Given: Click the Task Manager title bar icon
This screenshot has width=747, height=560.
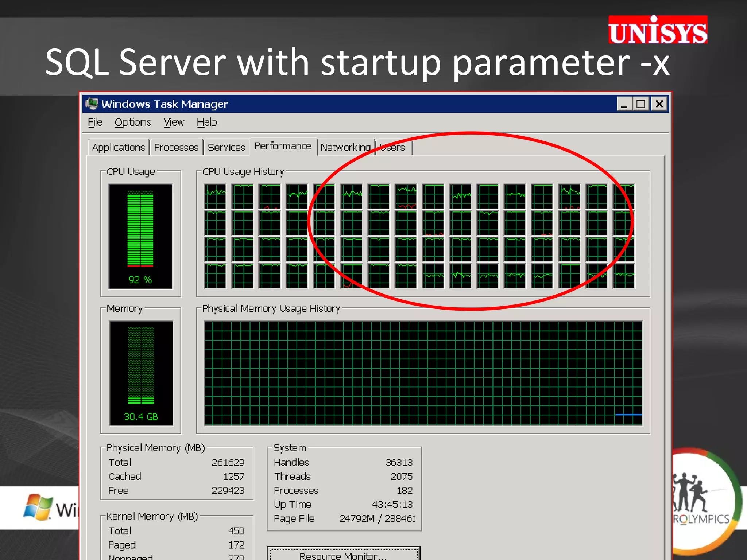Looking at the screenshot, I should click(x=92, y=104).
